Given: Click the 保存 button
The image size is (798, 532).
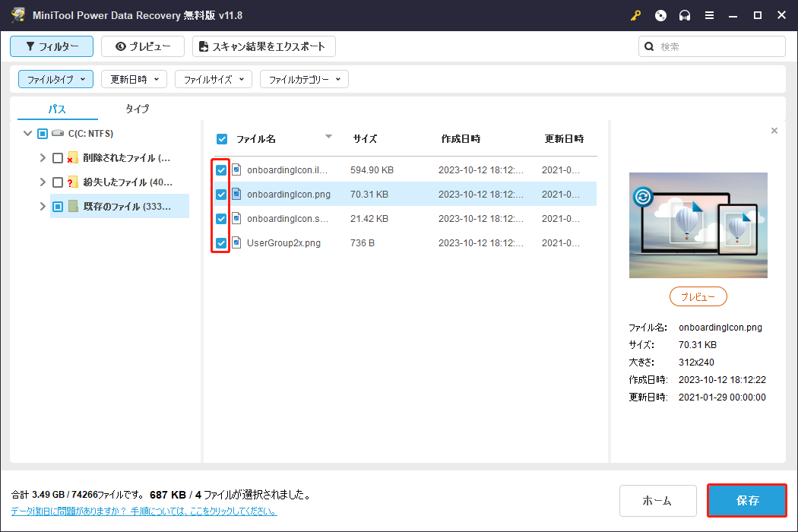Looking at the screenshot, I should click(747, 501).
